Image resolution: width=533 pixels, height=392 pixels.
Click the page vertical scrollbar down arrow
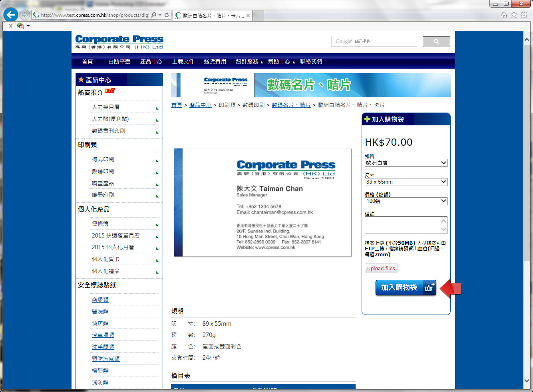click(x=527, y=381)
